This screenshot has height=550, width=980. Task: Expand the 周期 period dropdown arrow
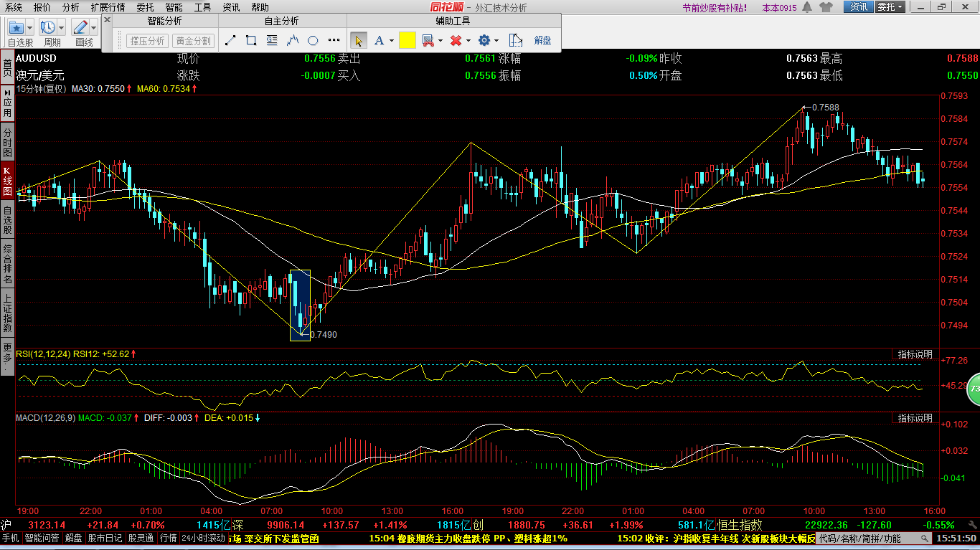point(62,27)
